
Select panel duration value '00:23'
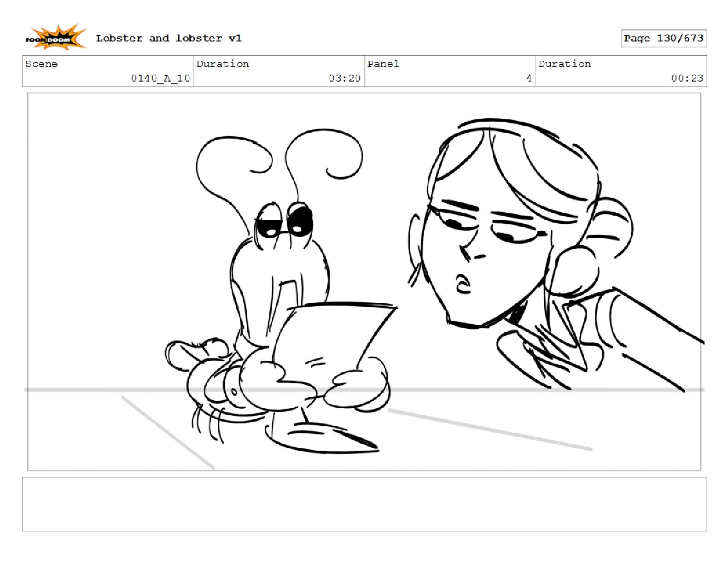[x=687, y=78]
